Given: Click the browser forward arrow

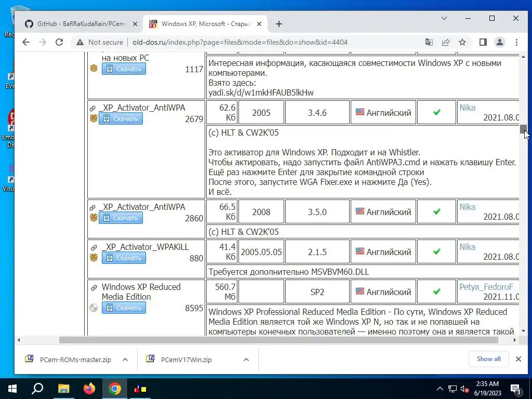Looking at the screenshot, I should [43, 42].
